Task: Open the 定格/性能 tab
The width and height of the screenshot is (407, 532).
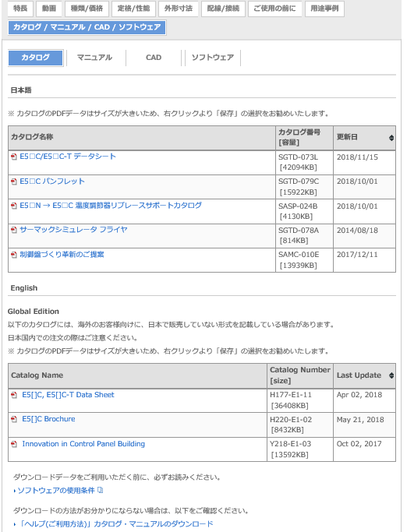Action: pyautogui.click(x=133, y=9)
